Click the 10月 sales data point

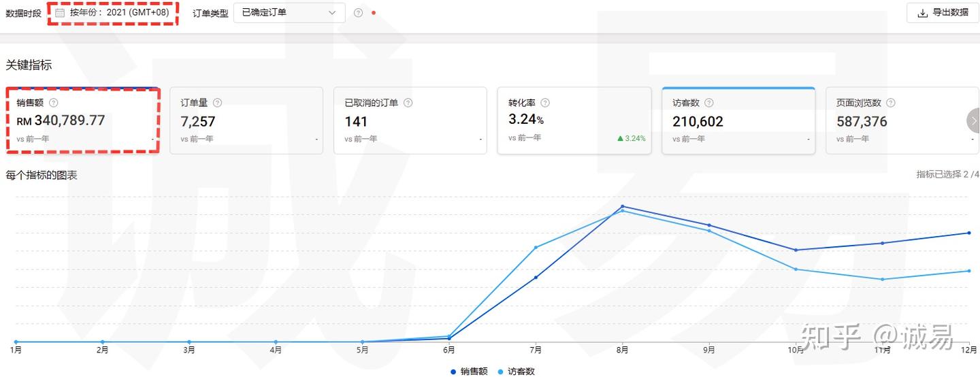796,250
